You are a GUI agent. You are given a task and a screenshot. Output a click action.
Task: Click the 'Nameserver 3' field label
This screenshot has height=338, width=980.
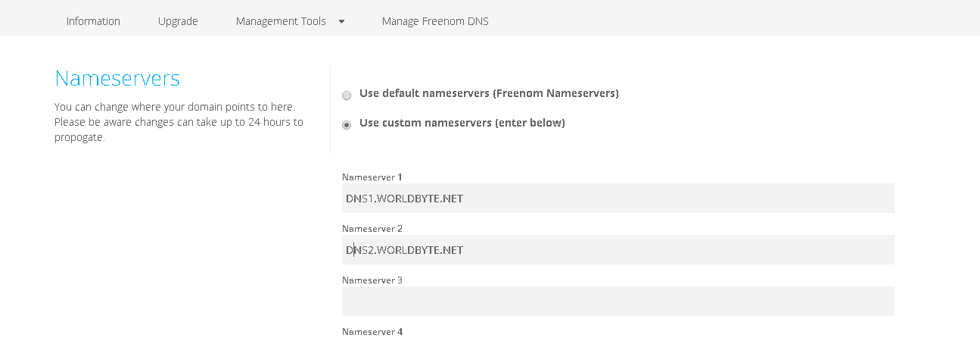coord(372,280)
